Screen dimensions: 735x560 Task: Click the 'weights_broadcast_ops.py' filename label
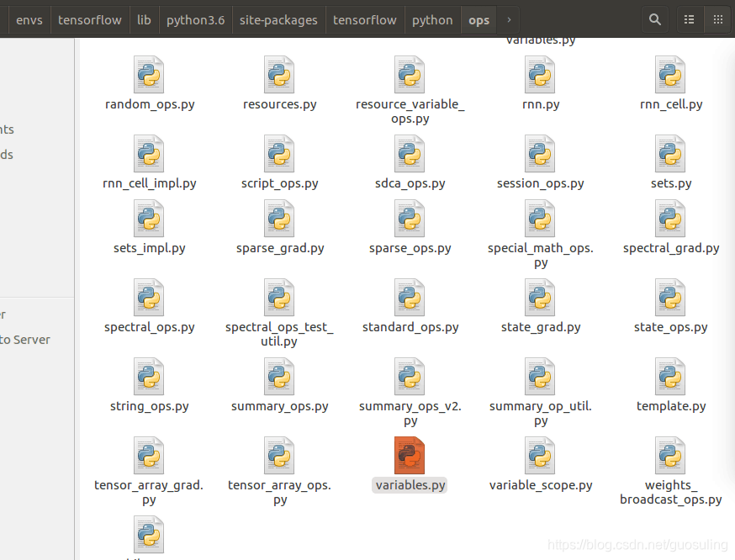pyautogui.click(x=671, y=492)
